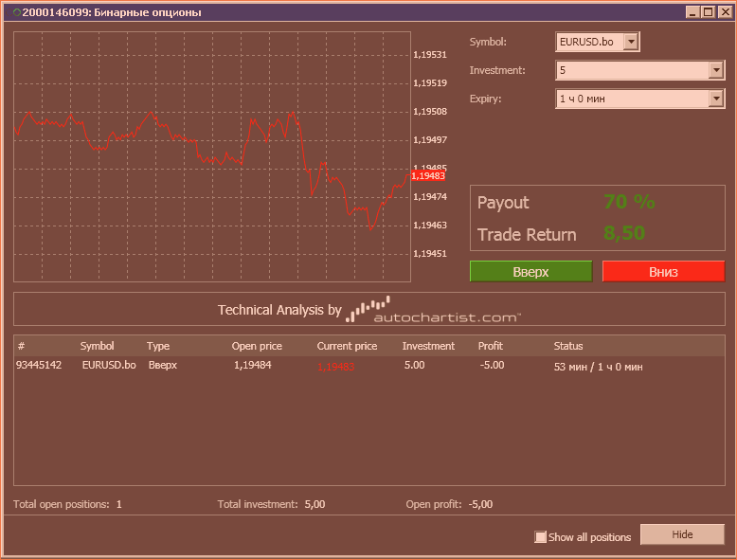Click the red Вниз button
This screenshot has width=737, height=560.
click(x=663, y=272)
